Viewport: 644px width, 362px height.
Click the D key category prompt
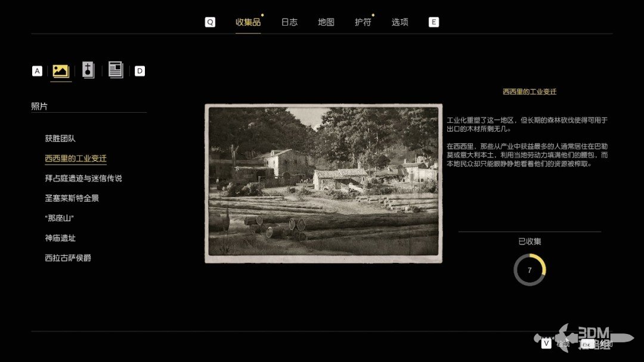(x=140, y=71)
